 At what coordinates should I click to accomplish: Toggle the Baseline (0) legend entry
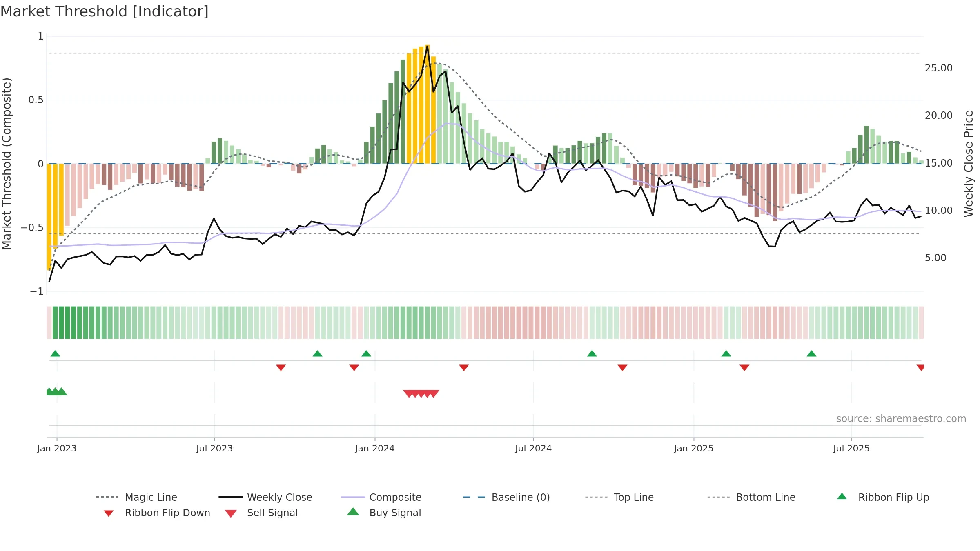coord(506,497)
